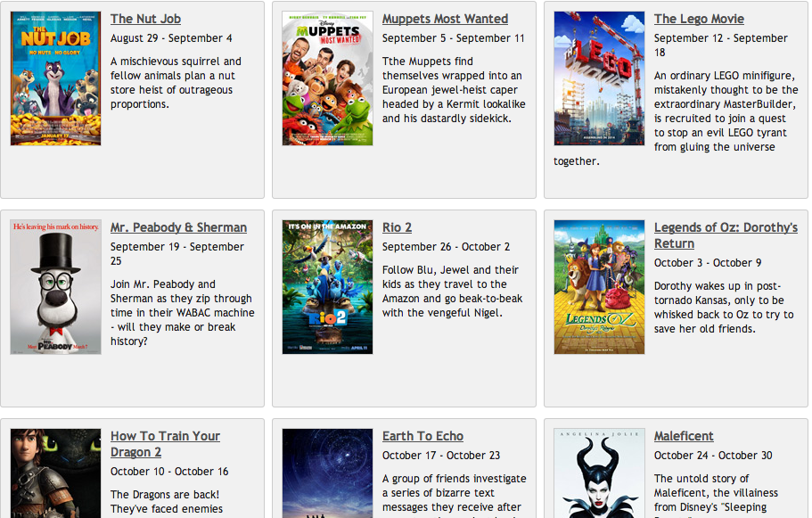The image size is (812, 518).
Task: Click How To Train Your Dragon poster
Action: [55, 473]
